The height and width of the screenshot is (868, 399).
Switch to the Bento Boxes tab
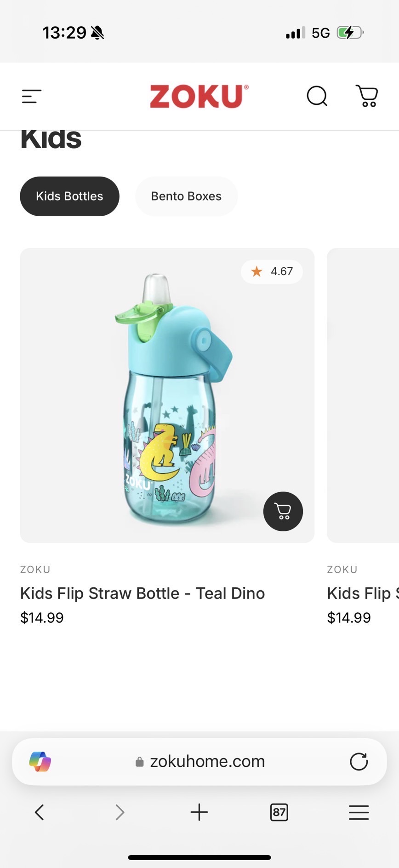click(x=186, y=196)
